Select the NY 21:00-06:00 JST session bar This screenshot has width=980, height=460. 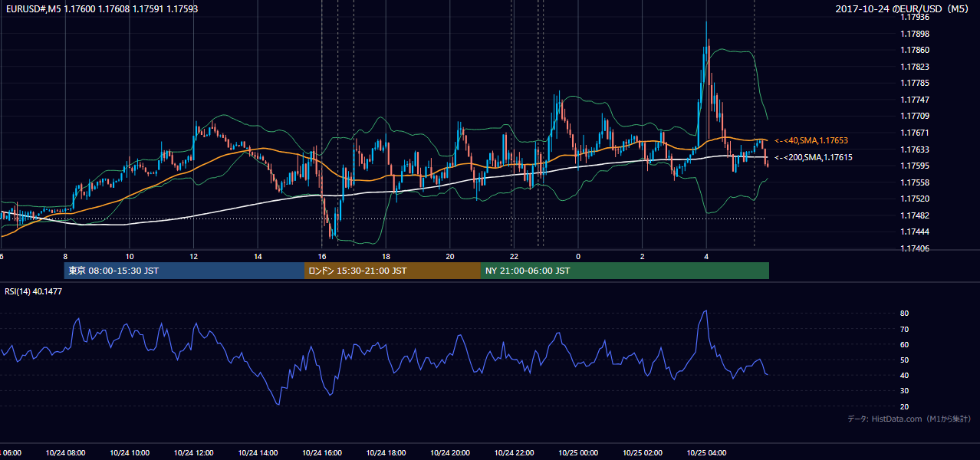pyautogui.click(x=625, y=271)
